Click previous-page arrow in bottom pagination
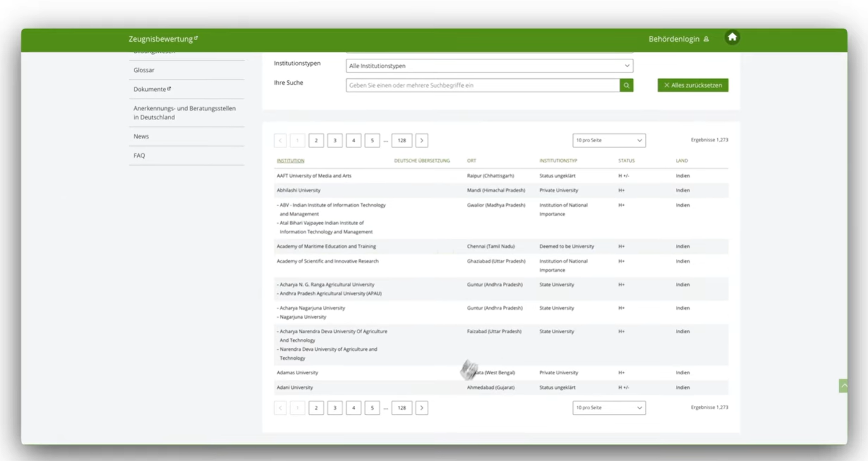This screenshot has height=461, width=868. [280, 408]
